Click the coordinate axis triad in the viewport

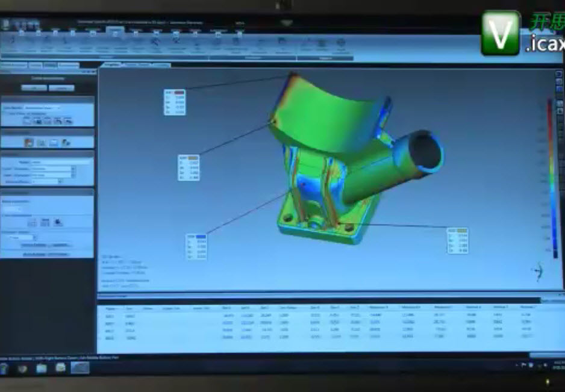(538, 272)
